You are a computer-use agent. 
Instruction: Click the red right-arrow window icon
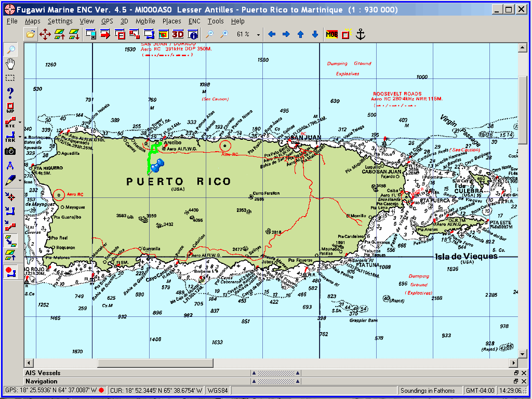coord(105,34)
